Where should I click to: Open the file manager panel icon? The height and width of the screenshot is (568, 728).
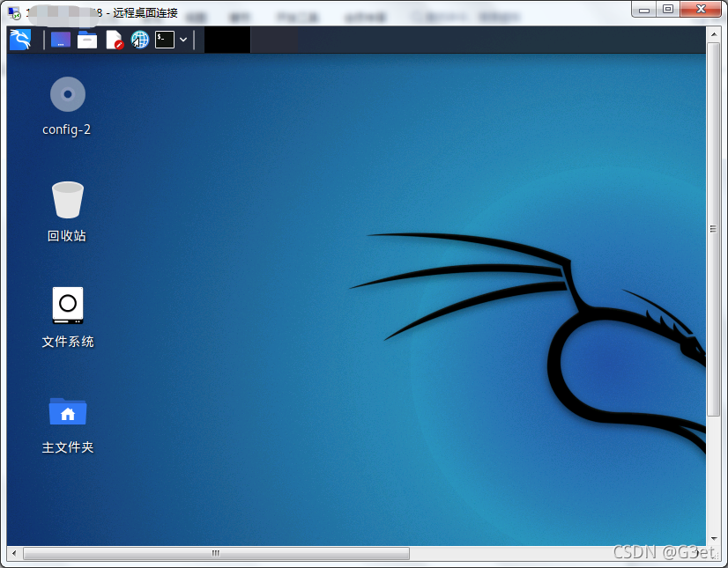[87, 40]
